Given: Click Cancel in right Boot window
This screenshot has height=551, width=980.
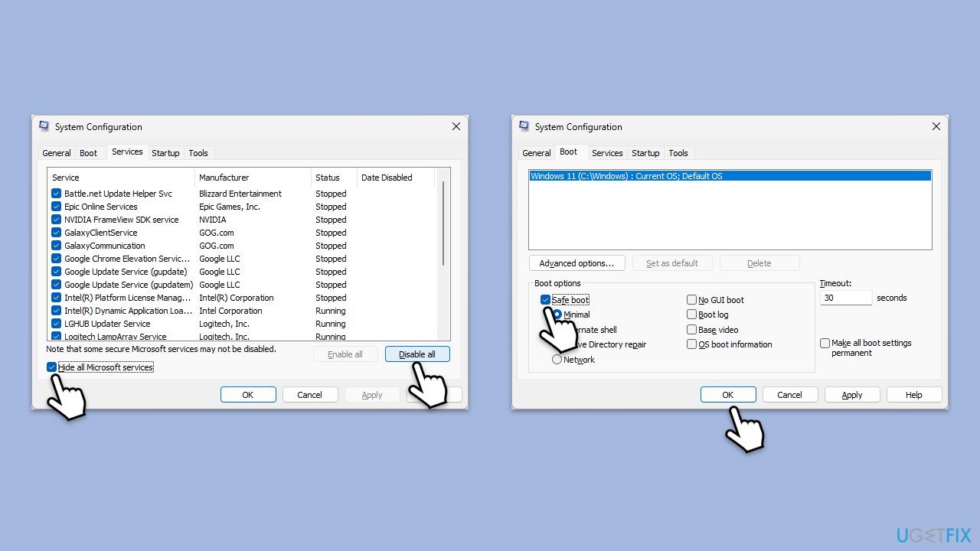Looking at the screenshot, I should point(790,395).
